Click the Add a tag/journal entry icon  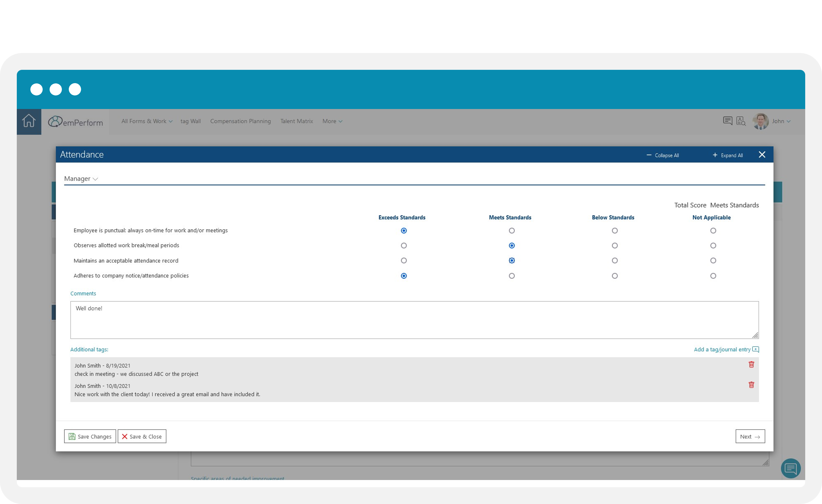click(756, 349)
